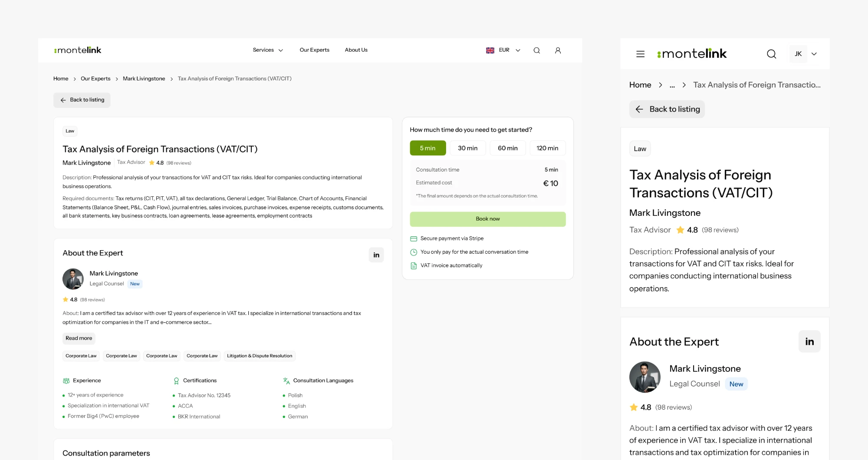The width and height of the screenshot is (868, 460).
Task: Open Our Experts in the top navigation
Action: (x=314, y=50)
